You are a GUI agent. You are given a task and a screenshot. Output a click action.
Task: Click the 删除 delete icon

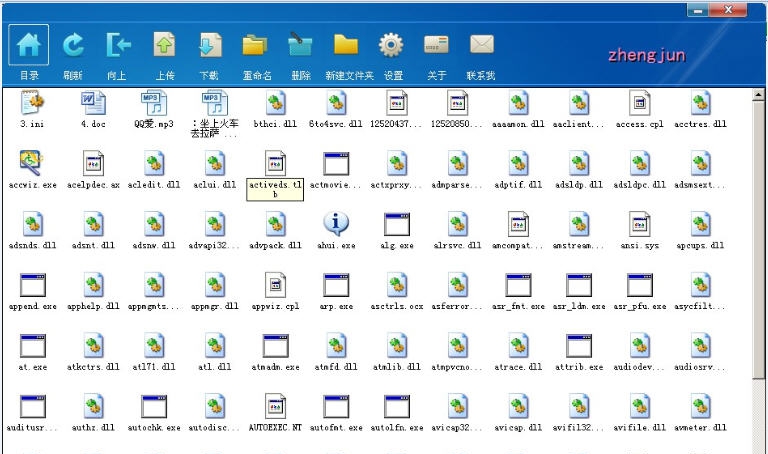(x=300, y=46)
